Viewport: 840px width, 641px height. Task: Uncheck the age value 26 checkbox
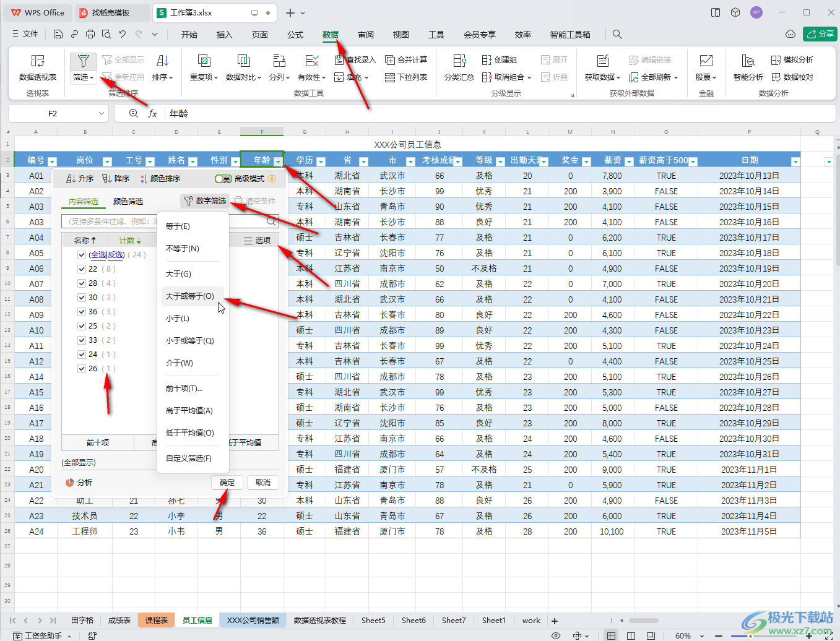[x=82, y=369]
